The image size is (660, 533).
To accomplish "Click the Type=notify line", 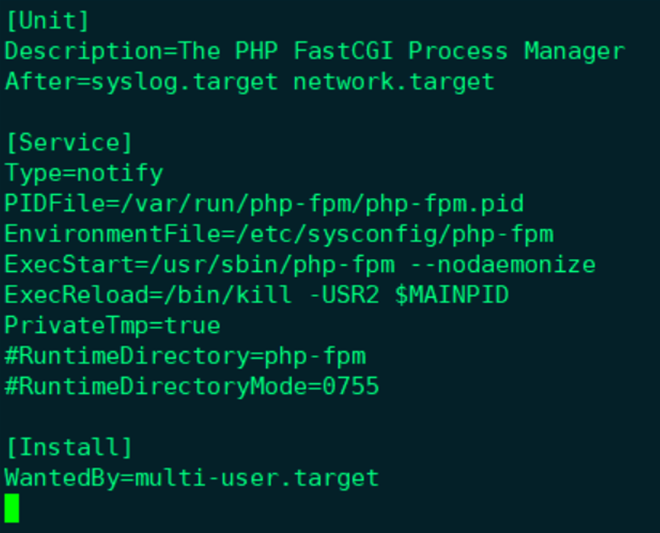I will [84, 173].
